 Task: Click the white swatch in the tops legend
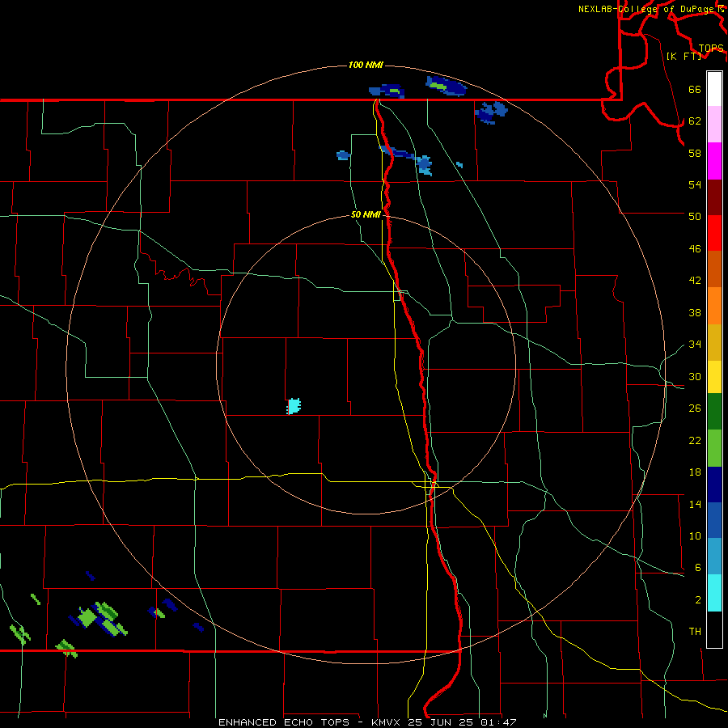coord(714,89)
